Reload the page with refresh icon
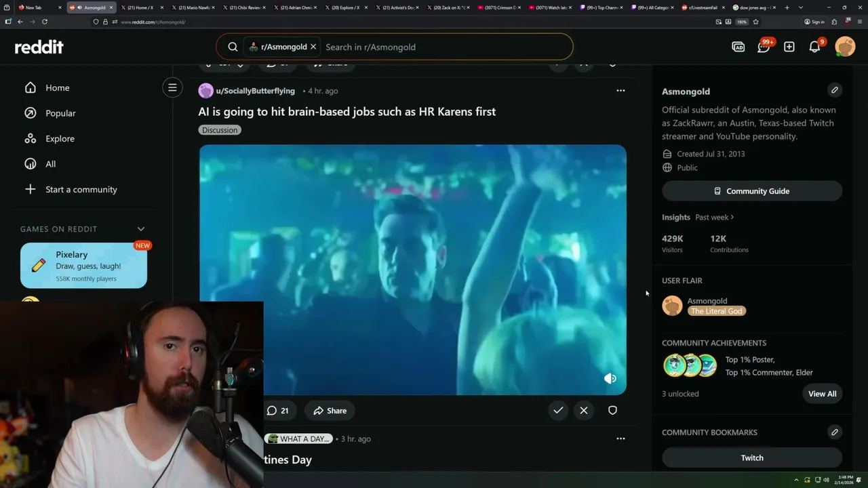The width and height of the screenshot is (868, 488). coord(45,22)
